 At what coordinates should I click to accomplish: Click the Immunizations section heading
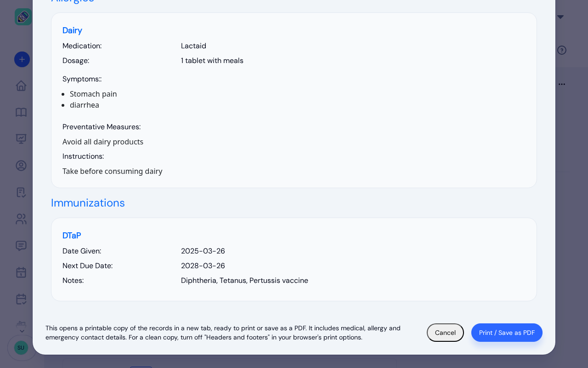[88, 203]
